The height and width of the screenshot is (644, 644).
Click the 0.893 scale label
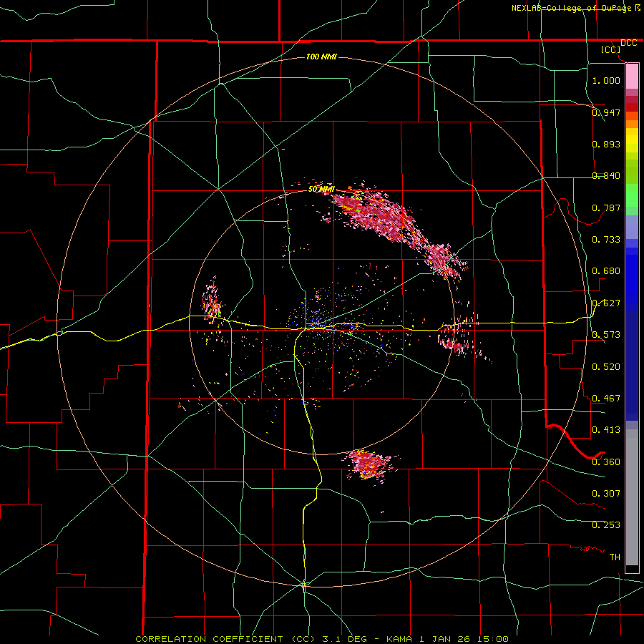pyautogui.click(x=606, y=144)
